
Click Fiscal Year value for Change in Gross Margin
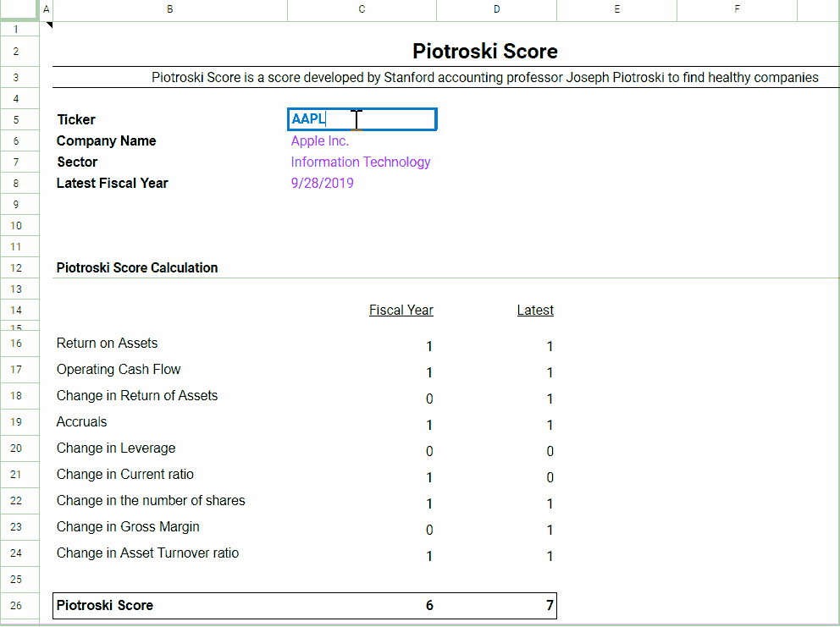pyautogui.click(x=429, y=530)
